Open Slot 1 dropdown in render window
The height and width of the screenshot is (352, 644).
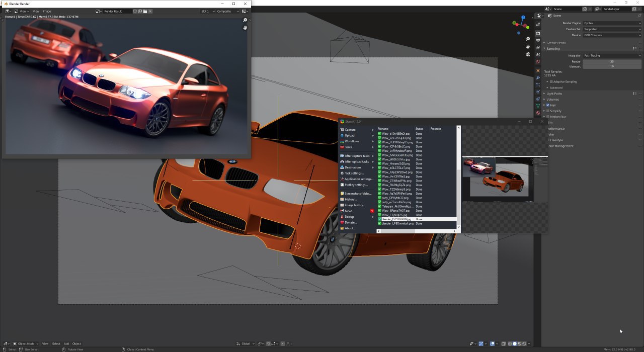coord(207,11)
